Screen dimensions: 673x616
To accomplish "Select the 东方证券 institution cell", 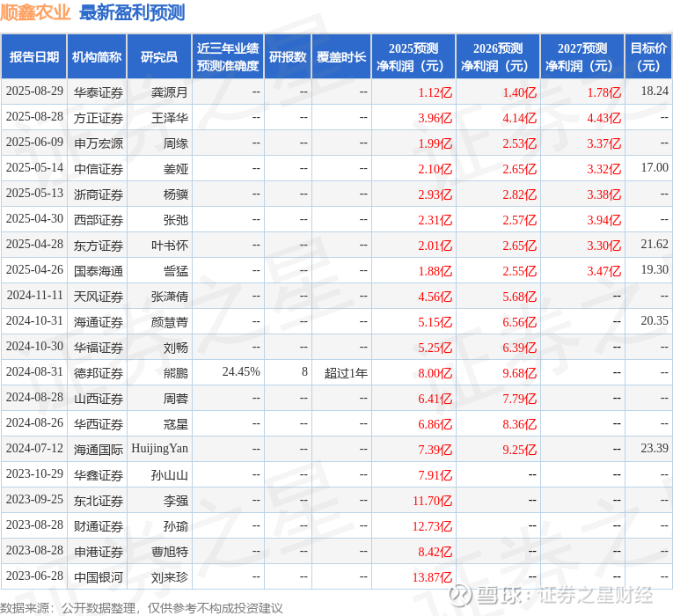I will pyautogui.click(x=99, y=246).
